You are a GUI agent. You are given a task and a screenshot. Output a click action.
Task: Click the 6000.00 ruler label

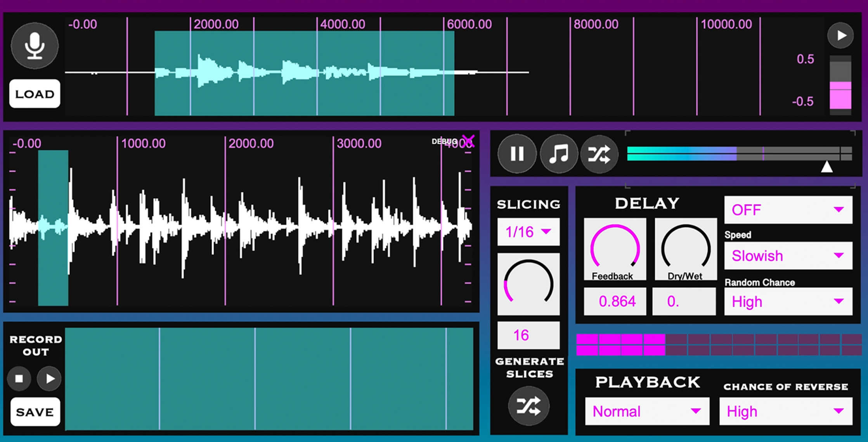[x=469, y=24]
